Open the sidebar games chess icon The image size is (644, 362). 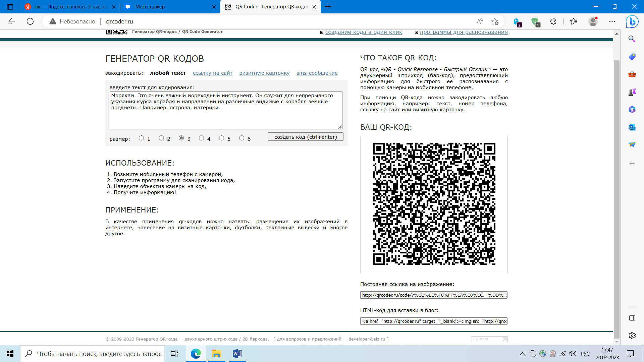point(632,92)
